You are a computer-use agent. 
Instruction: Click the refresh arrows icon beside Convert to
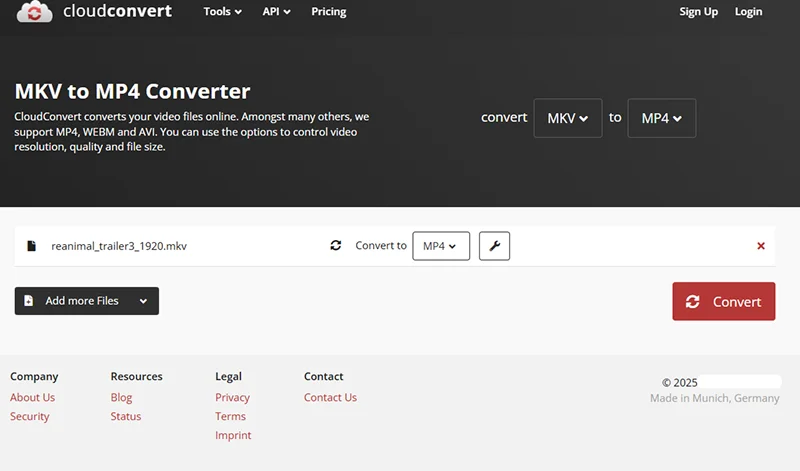pyautogui.click(x=335, y=245)
